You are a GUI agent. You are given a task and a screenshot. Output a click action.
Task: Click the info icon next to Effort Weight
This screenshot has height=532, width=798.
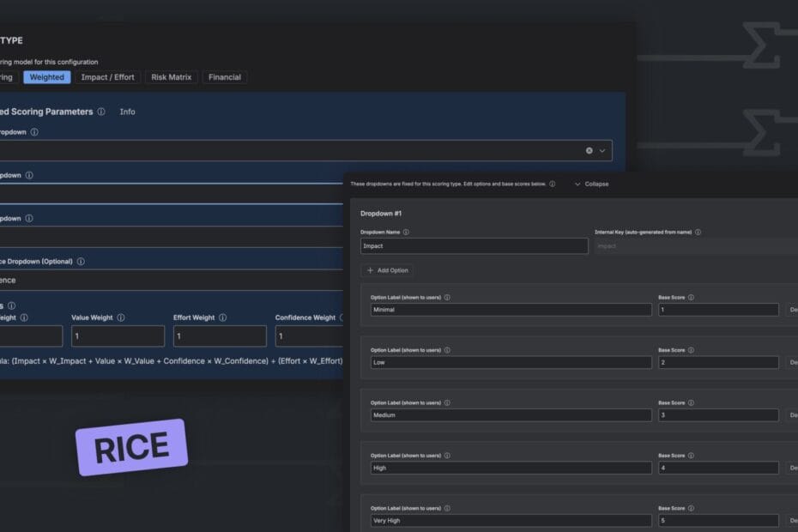pos(222,317)
